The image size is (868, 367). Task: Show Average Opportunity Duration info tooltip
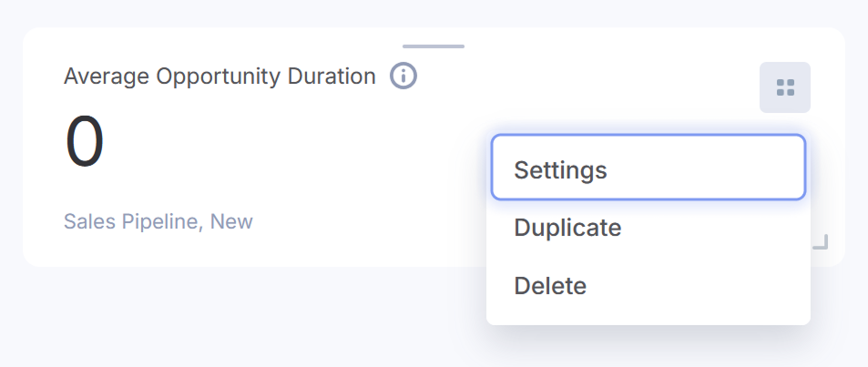click(403, 76)
